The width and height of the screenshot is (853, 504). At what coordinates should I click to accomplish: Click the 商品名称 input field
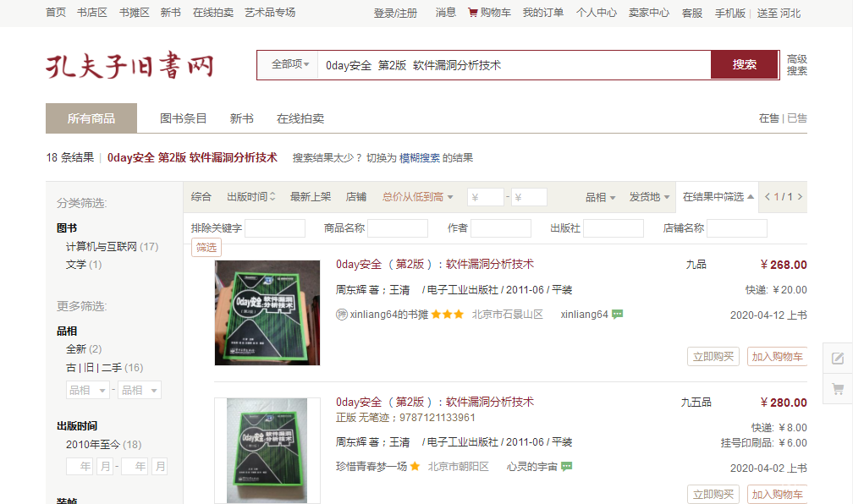pos(398,228)
